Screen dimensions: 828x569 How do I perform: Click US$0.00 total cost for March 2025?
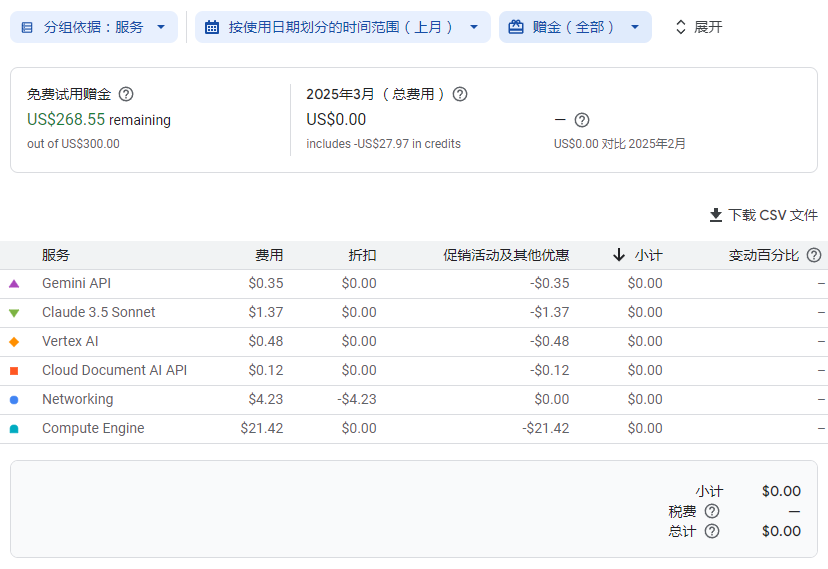tap(336, 120)
